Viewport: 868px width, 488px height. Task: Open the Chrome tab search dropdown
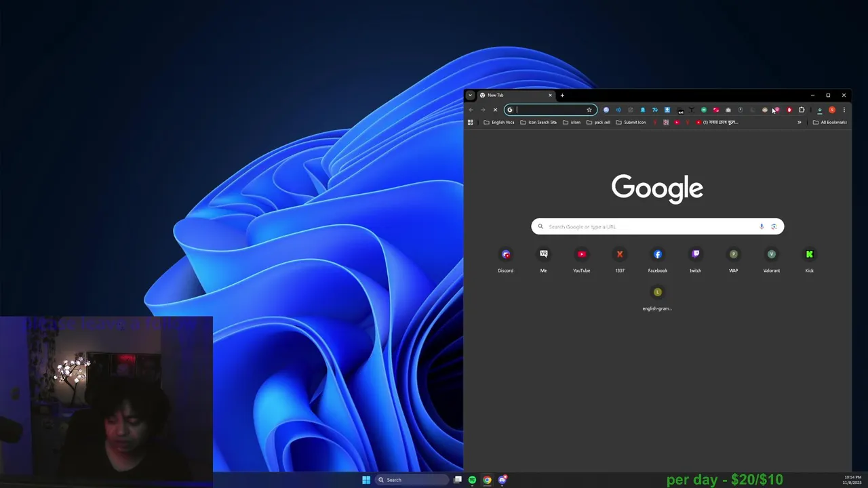click(x=470, y=96)
